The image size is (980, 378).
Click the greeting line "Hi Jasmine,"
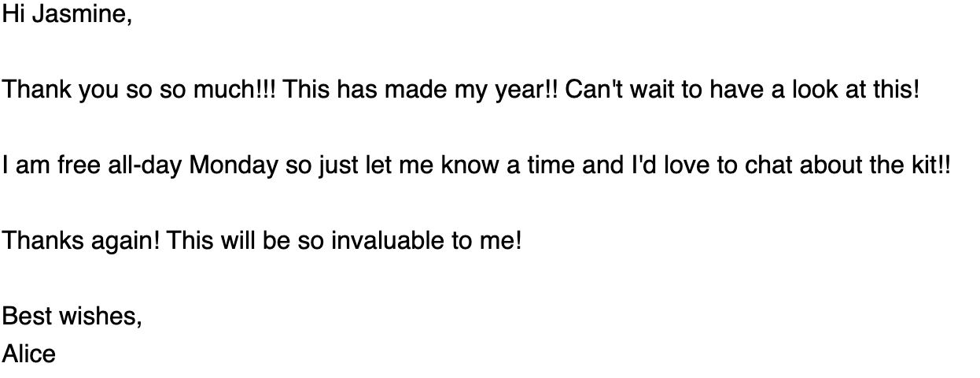[x=67, y=14]
